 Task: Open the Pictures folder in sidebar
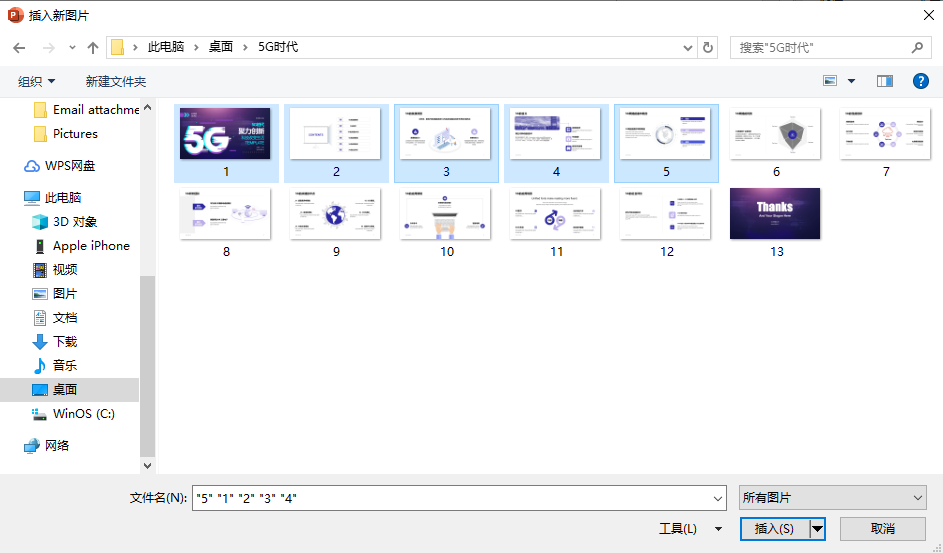coord(66,133)
